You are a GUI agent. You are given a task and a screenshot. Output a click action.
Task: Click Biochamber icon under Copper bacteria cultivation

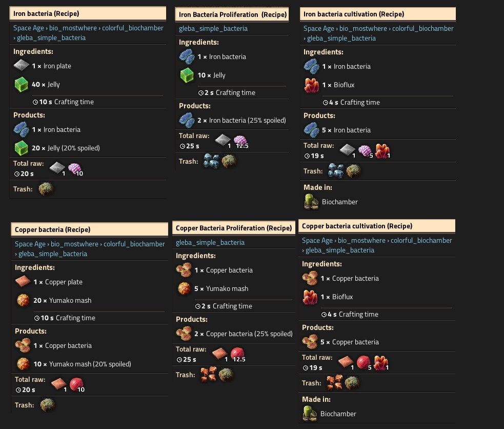click(x=309, y=414)
